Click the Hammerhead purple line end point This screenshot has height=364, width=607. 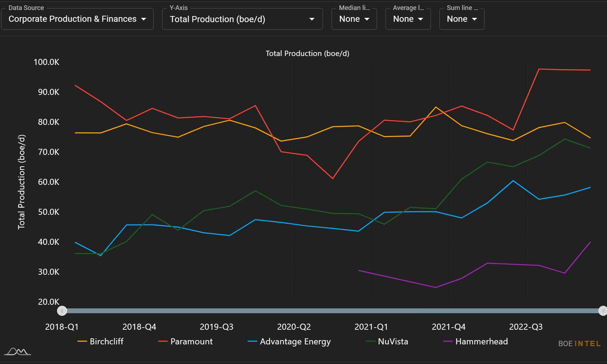point(590,242)
